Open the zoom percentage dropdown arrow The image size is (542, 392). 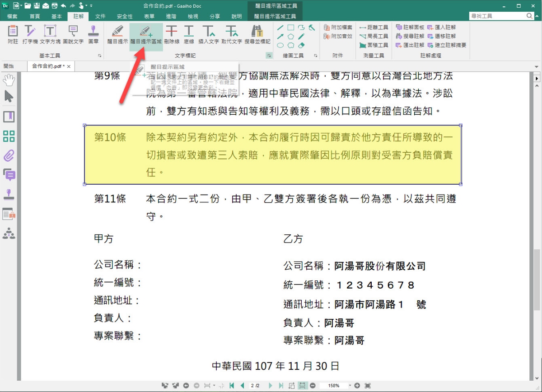350,386
